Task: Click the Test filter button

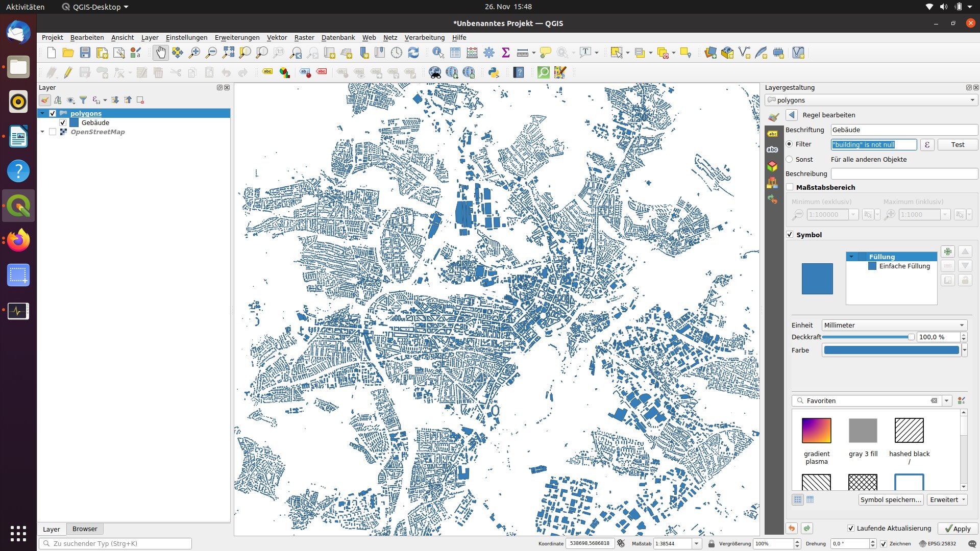Action: click(x=958, y=144)
